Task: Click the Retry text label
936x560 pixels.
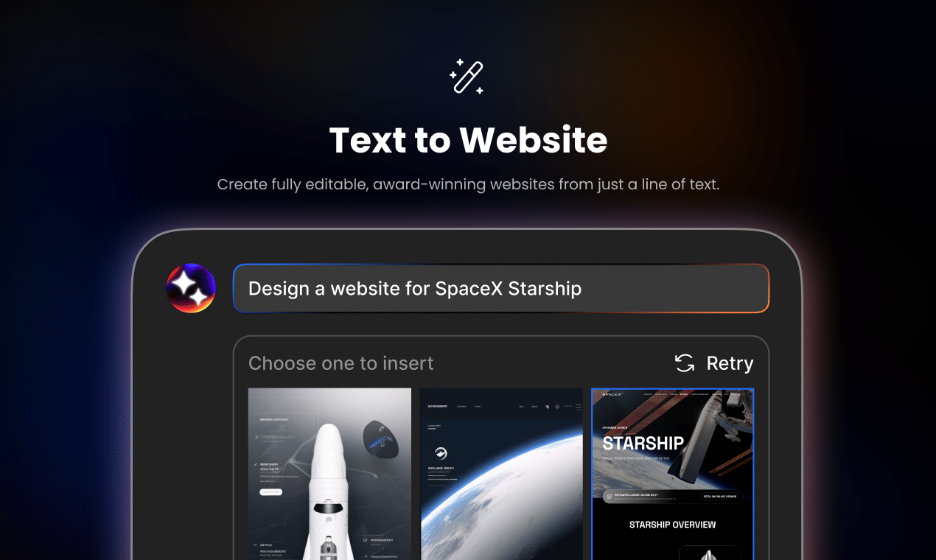Action: click(730, 363)
